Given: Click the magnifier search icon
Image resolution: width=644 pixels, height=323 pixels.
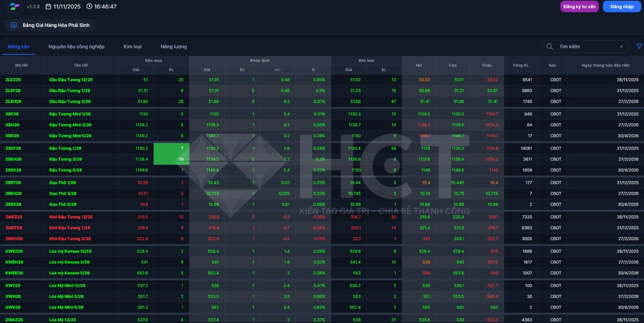Looking at the screenshot, I should coord(550,47).
